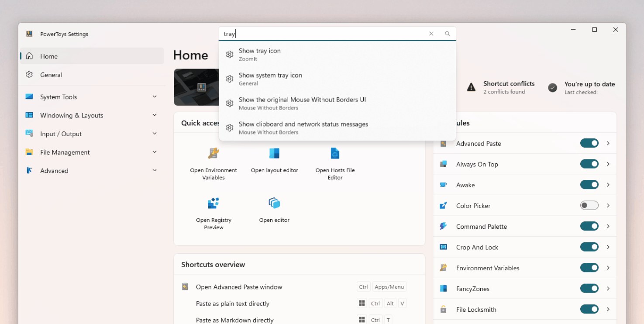Launch Open Hosts File Editor icon
644x324 pixels.
[x=335, y=154]
